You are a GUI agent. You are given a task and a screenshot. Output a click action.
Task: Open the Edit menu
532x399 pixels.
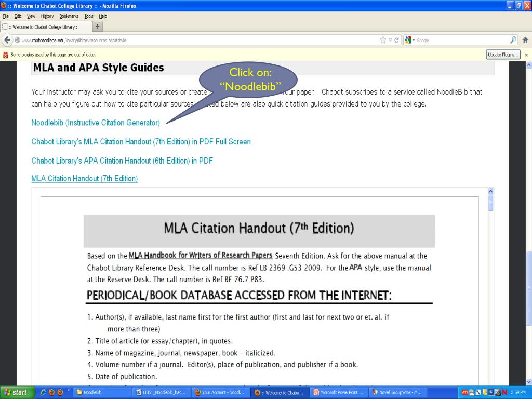(x=18, y=16)
